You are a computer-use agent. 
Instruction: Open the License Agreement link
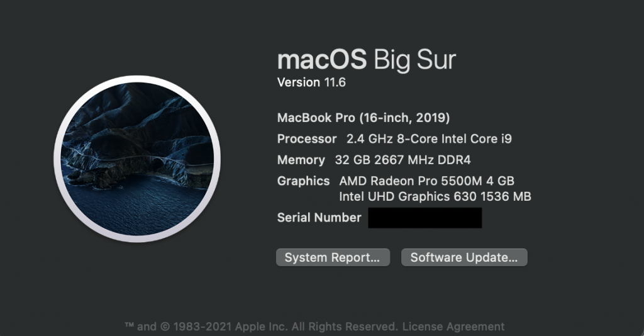pos(453,327)
